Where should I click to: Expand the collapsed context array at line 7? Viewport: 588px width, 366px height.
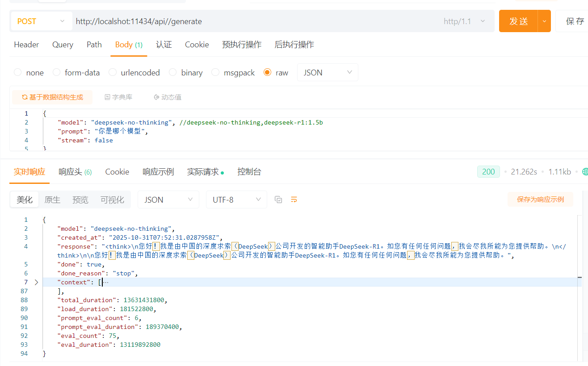click(x=36, y=282)
